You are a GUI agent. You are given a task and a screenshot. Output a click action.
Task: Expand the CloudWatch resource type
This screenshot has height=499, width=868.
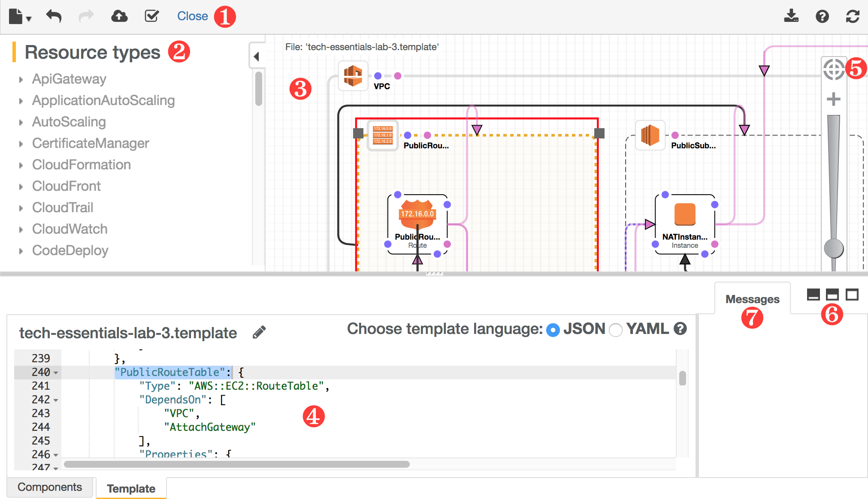click(21, 229)
